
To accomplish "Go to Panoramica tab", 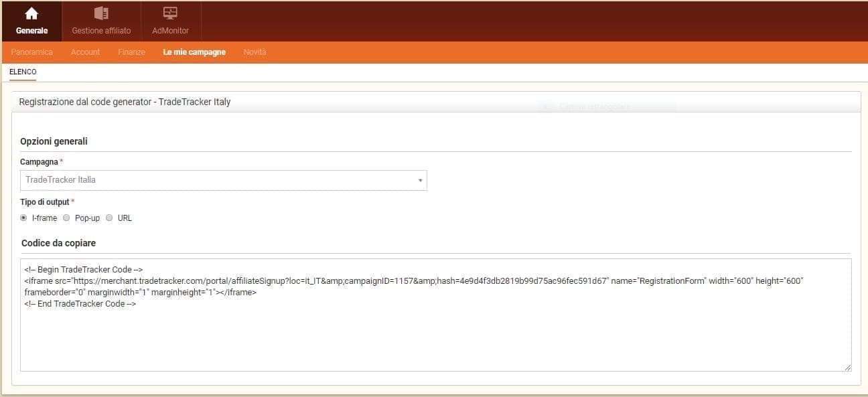I will point(32,52).
